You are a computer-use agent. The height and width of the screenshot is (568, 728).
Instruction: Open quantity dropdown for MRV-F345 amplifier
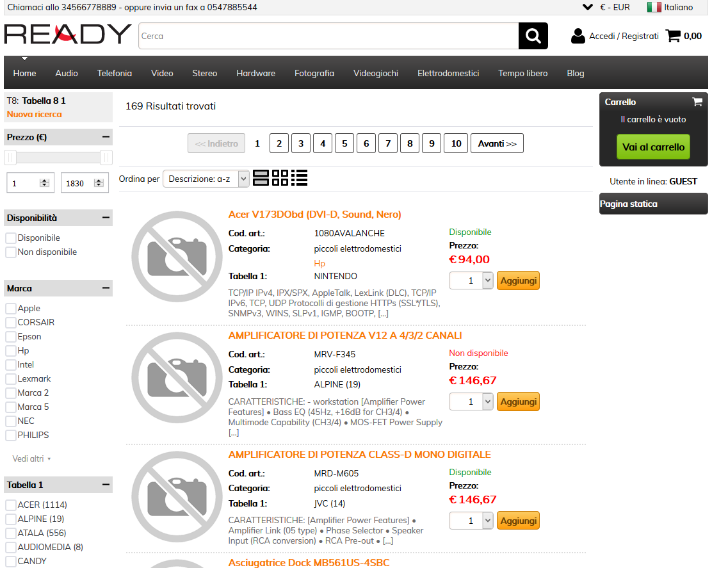pyautogui.click(x=471, y=402)
